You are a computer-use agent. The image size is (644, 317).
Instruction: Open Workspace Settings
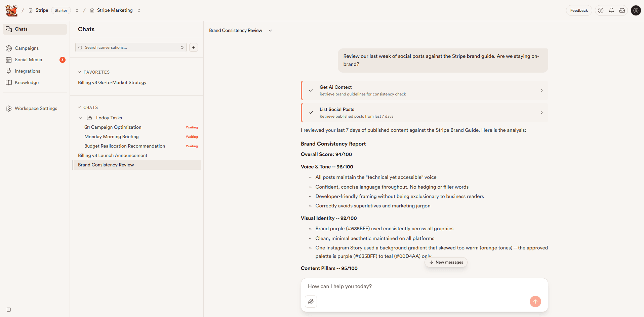coord(36,108)
